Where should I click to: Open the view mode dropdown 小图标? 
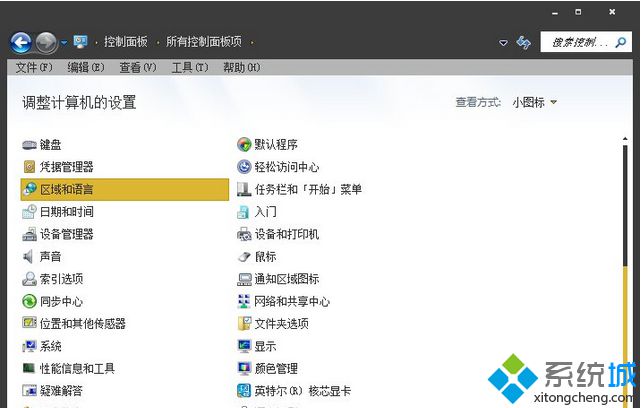click(x=535, y=102)
